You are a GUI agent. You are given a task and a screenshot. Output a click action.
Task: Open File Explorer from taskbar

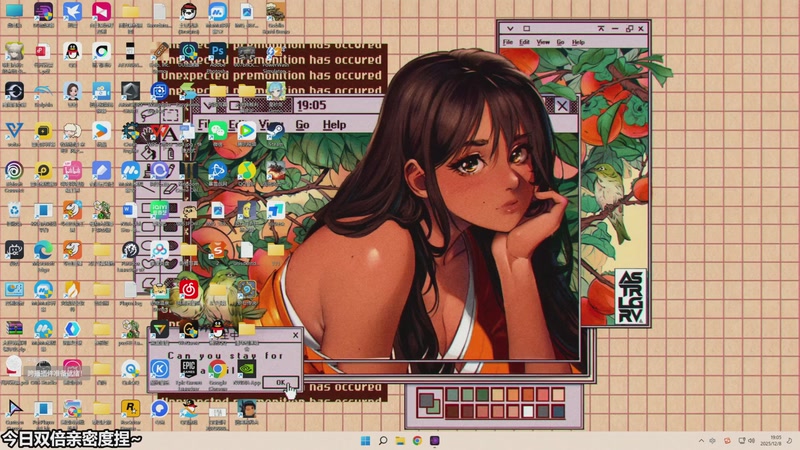[x=400, y=441]
